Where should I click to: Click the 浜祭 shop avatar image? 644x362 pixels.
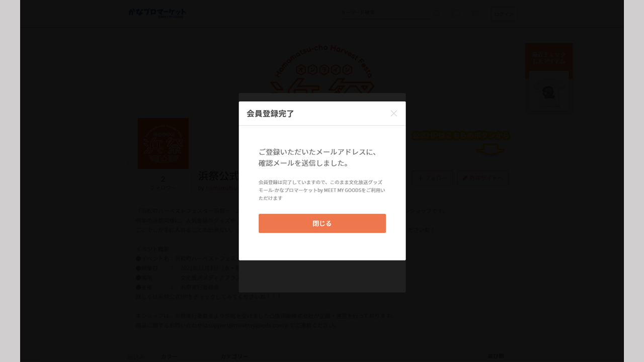point(163,143)
